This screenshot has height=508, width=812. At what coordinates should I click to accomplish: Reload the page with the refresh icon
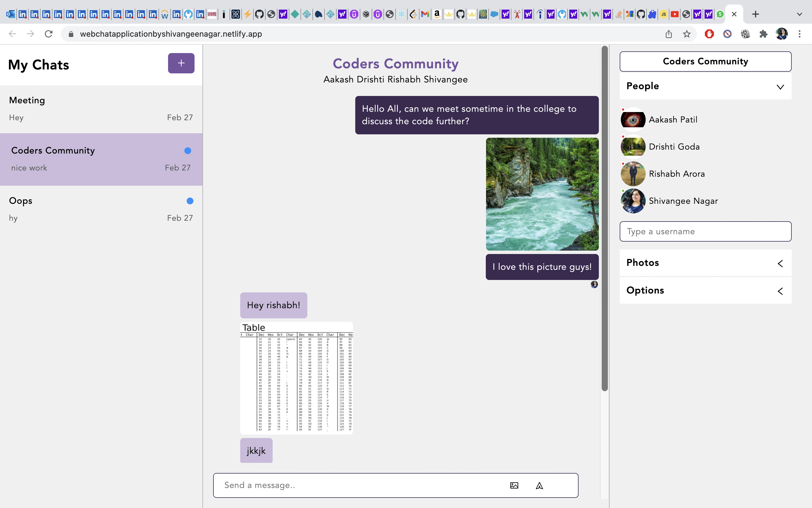click(49, 34)
